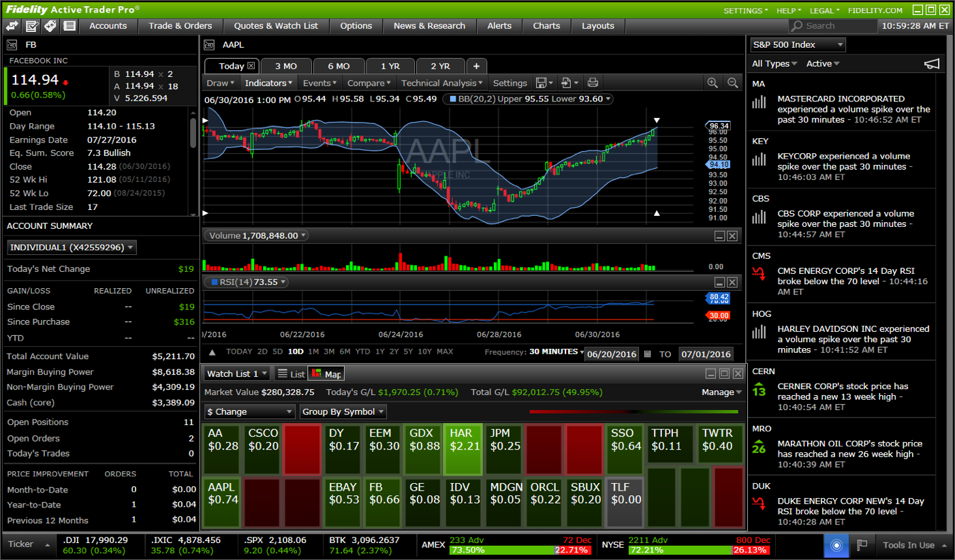Screen dimensions: 955x560
Task: Select the YTD time range
Action: [362, 352]
